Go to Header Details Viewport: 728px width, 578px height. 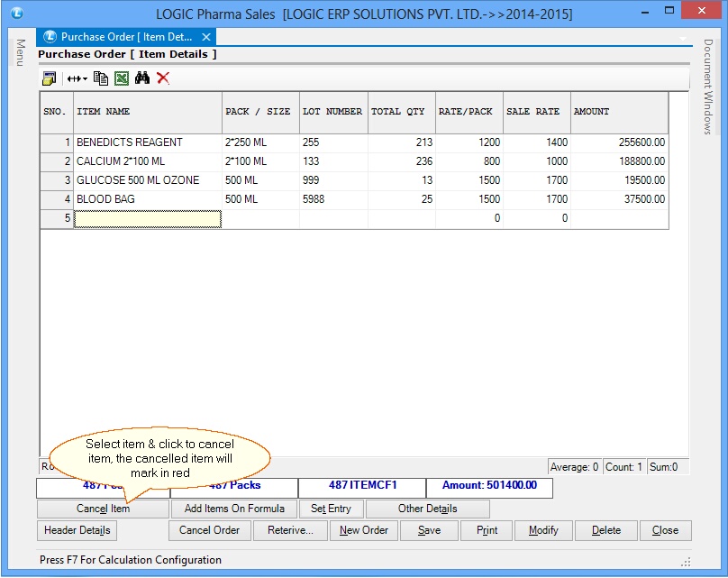click(x=77, y=530)
